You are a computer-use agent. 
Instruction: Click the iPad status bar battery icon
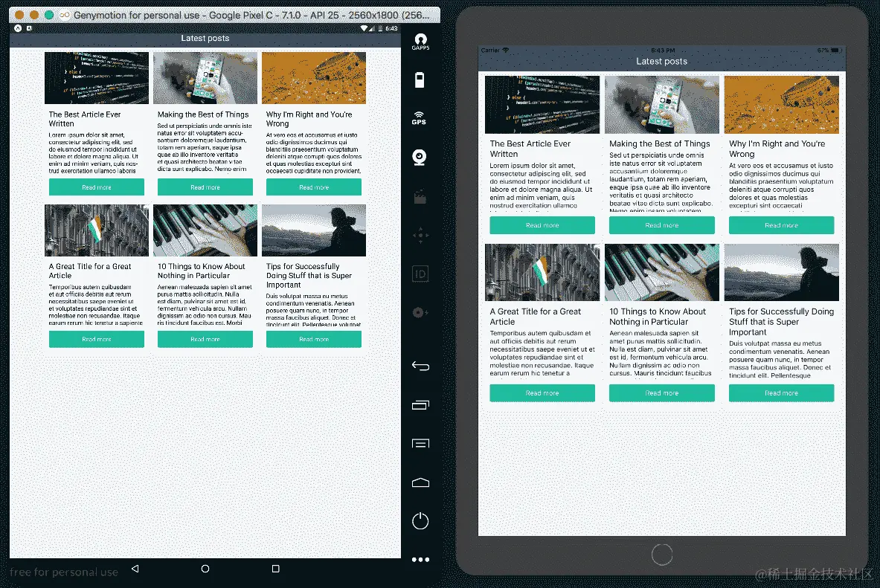tap(835, 50)
